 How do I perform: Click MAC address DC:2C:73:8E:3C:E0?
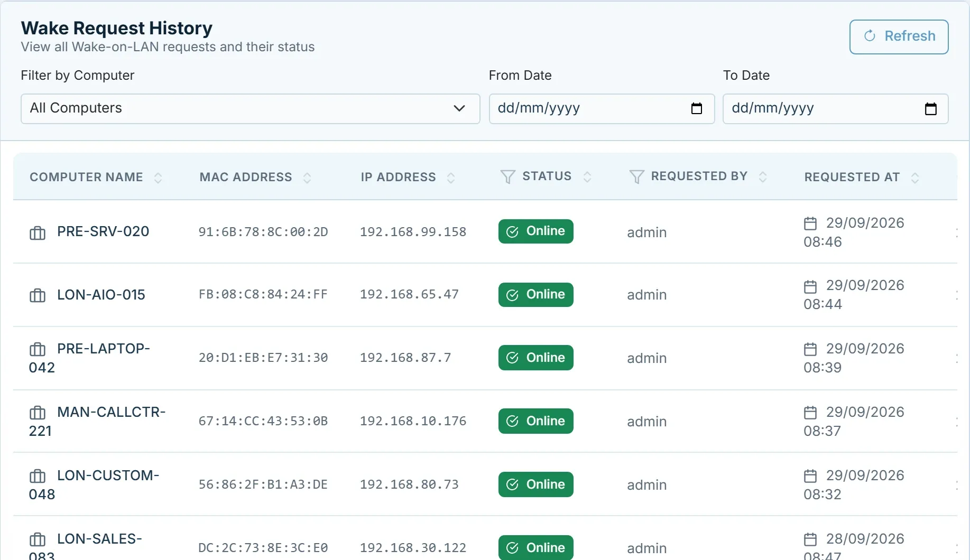coord(263,548)
